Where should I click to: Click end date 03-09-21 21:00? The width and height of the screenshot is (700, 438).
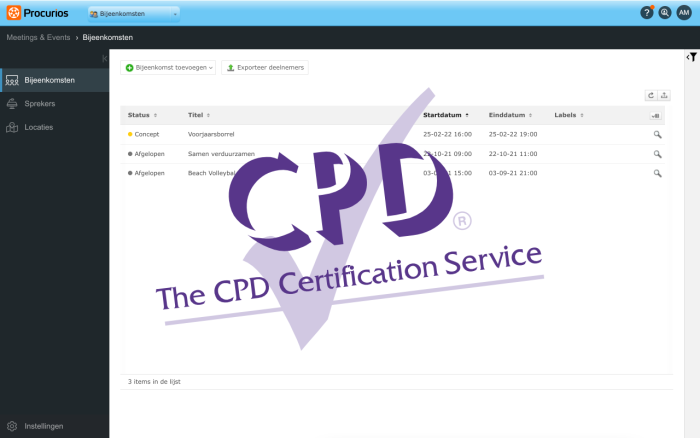513,173
